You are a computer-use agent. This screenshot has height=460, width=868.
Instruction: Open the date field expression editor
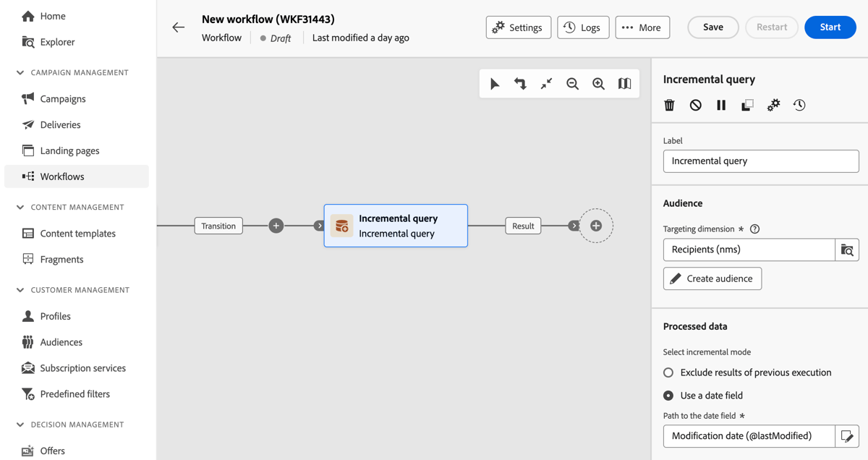[x=847, y=436]
